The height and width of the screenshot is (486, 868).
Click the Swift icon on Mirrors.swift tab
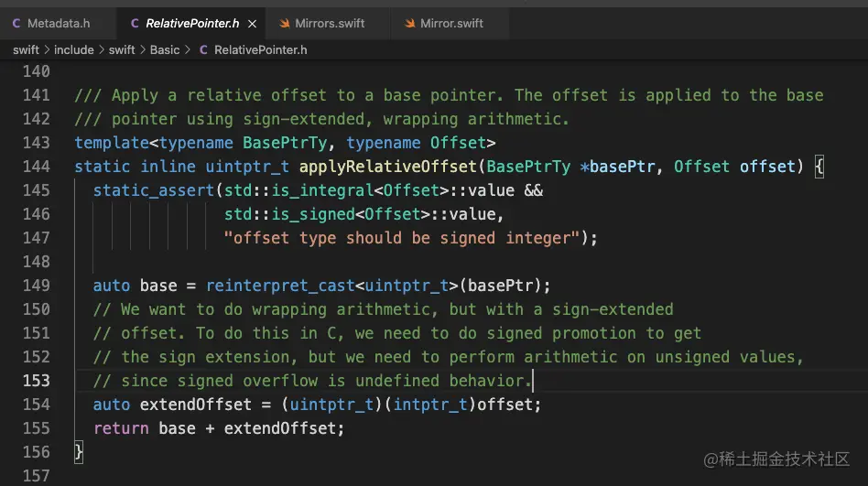(285, 23)
